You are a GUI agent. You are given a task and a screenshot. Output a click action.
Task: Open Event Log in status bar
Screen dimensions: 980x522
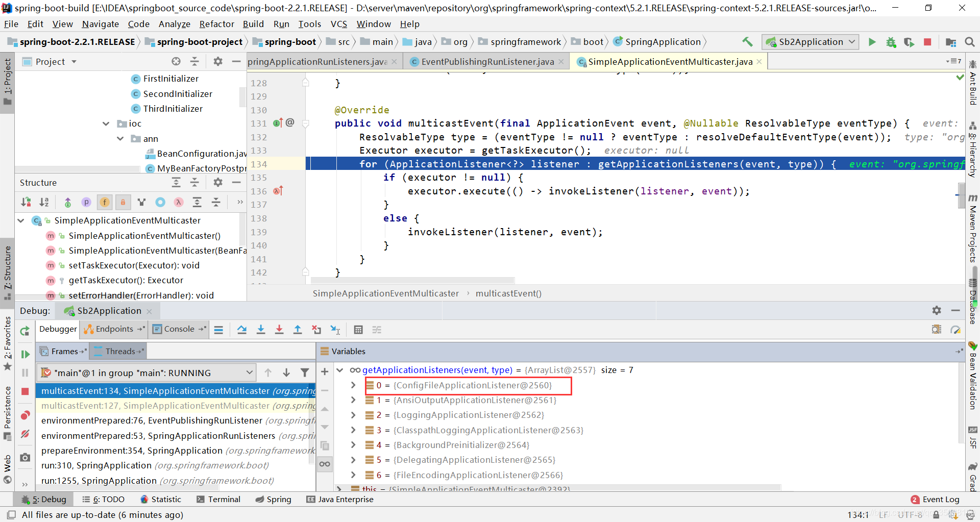coord(935,499)
